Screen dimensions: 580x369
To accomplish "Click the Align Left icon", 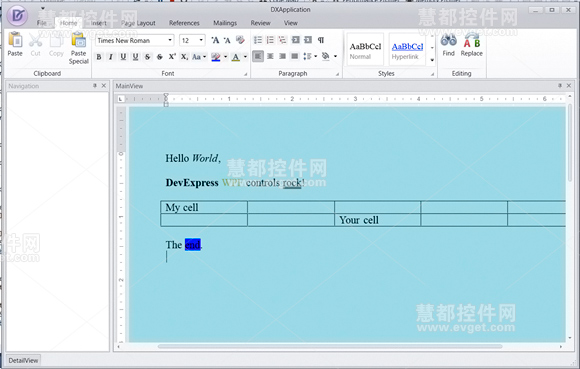I will tap(258, 57).
